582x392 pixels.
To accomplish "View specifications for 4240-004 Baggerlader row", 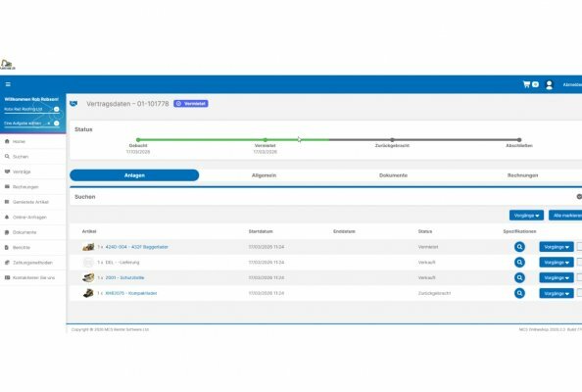I will (x=519, y=247).
